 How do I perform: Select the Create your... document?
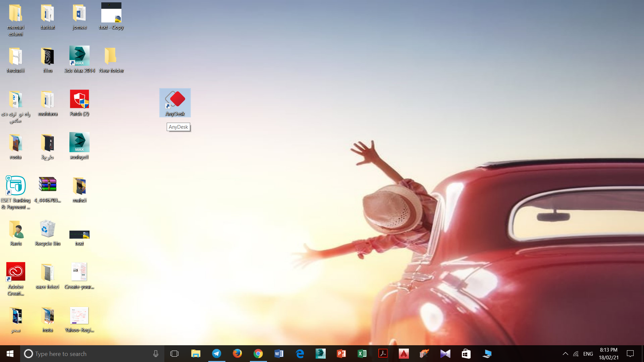pos(79,276)
